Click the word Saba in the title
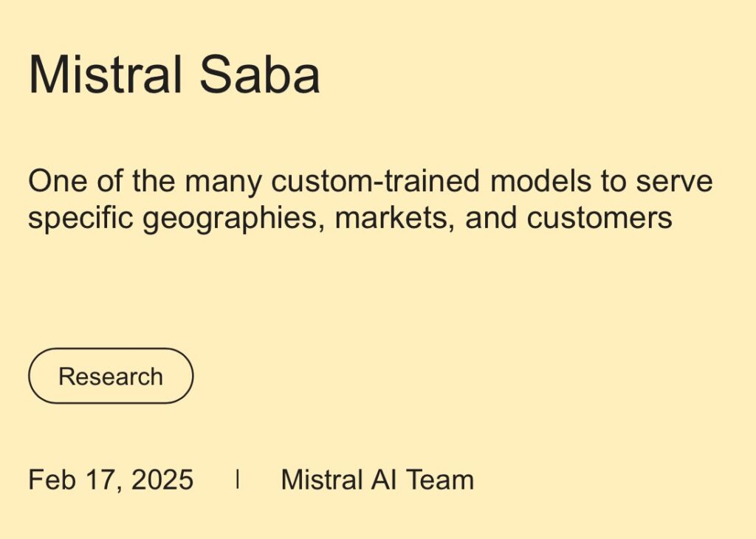 point(260,75)
